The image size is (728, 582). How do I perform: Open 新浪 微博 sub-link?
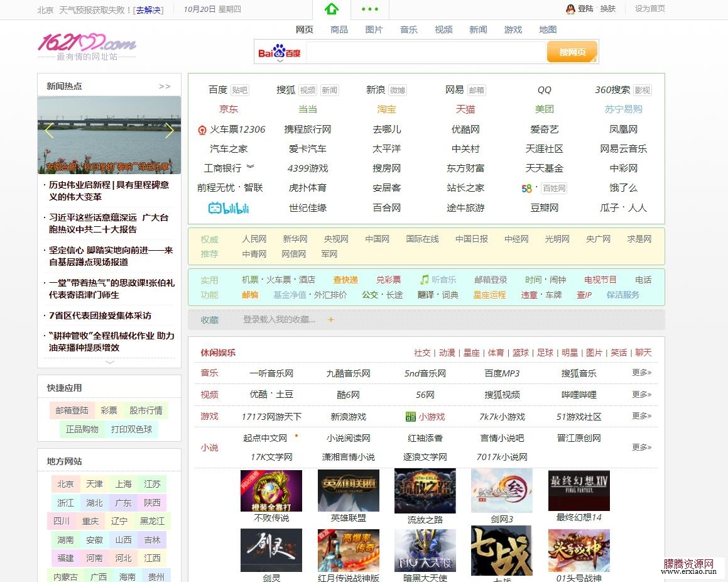(398, 90)
